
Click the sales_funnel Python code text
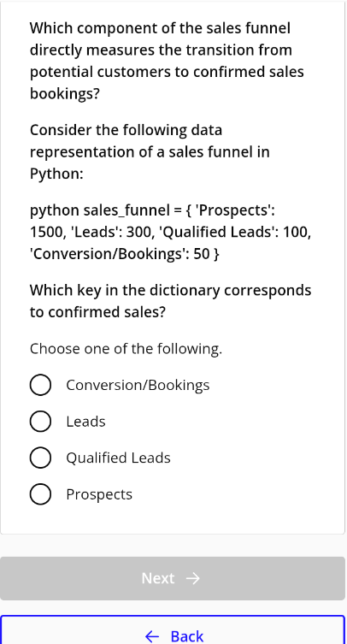170,232
